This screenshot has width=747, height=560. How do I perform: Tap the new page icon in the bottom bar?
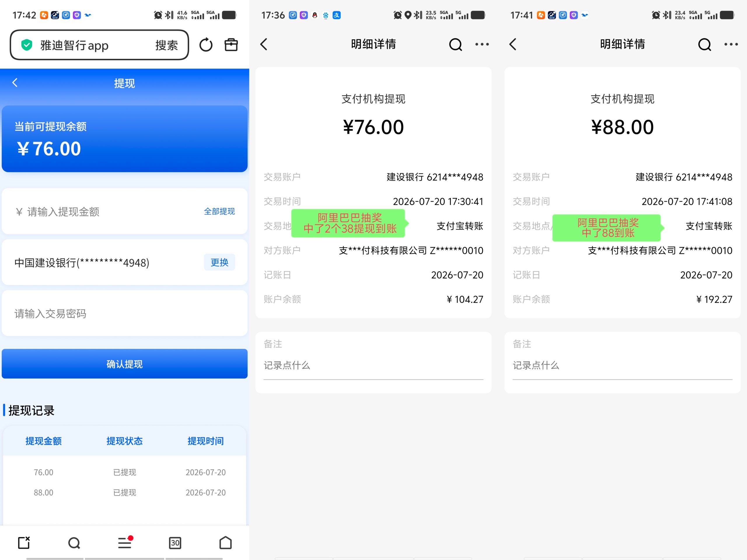point(24,542)
